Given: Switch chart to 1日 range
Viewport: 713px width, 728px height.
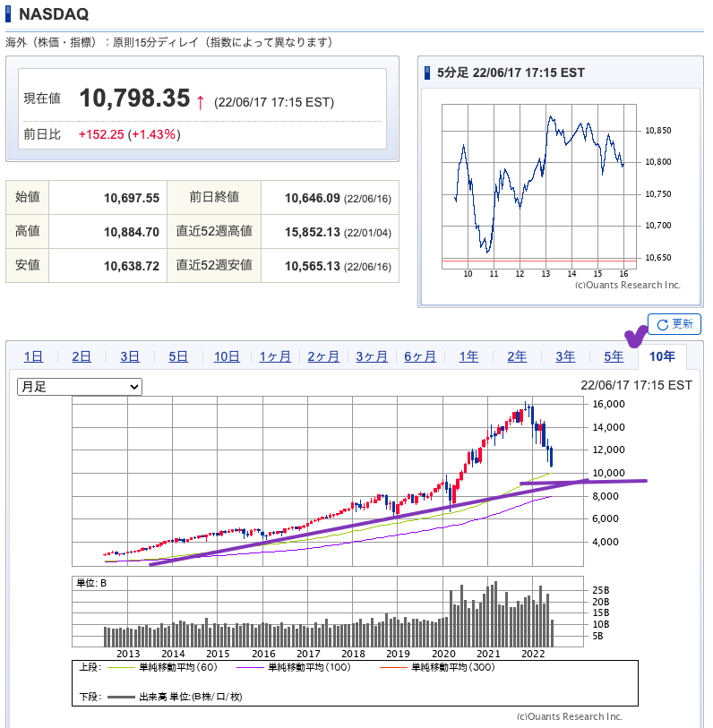Looking at the screenshot, I should 33,356.
